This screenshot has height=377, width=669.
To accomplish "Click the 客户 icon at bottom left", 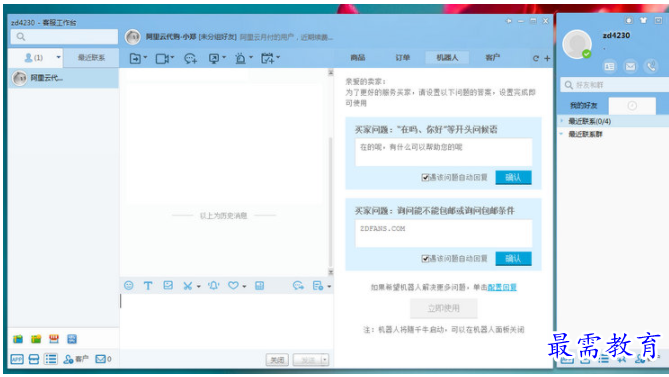I will [x=76, y=359].
